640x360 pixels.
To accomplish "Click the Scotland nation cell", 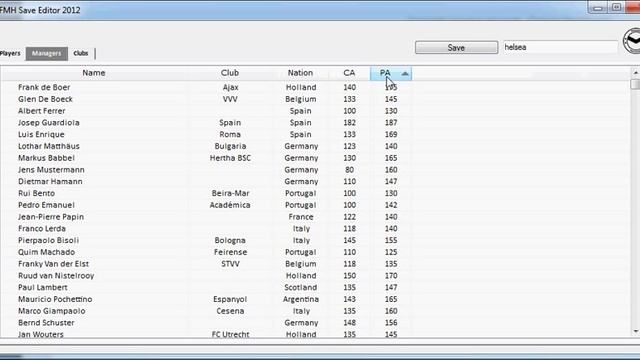I will [301, 287].
